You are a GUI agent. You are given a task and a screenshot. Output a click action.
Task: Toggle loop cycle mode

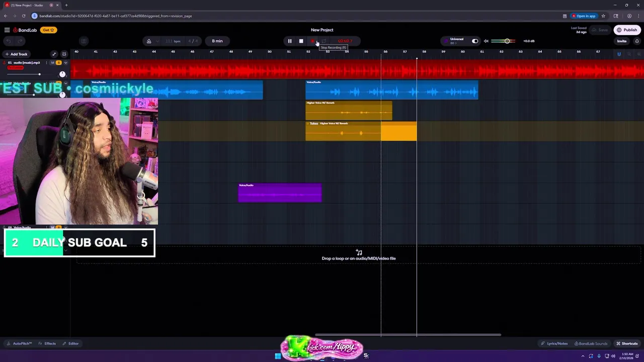click(324, 41)
